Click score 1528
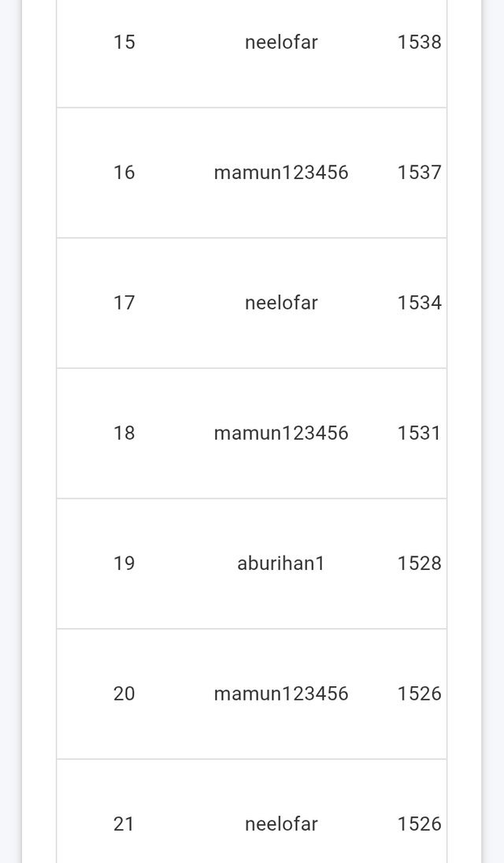This screenshot has width=504, height=863. (x=419, y=564)
